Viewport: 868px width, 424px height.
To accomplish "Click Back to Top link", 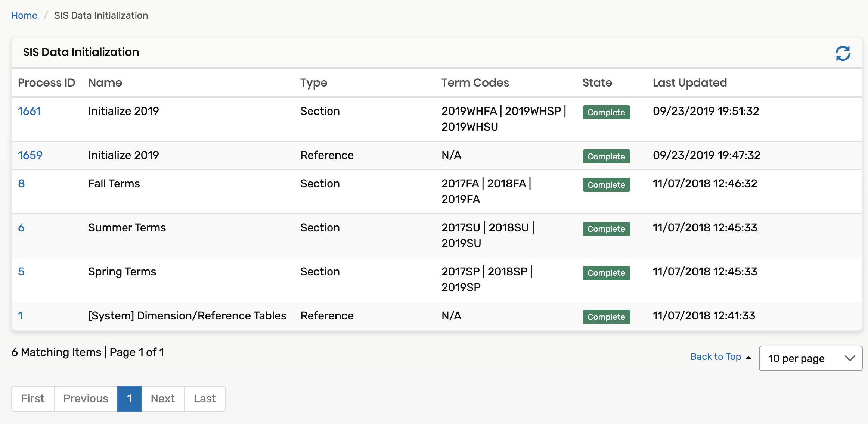I will click(x=716, y=357).
